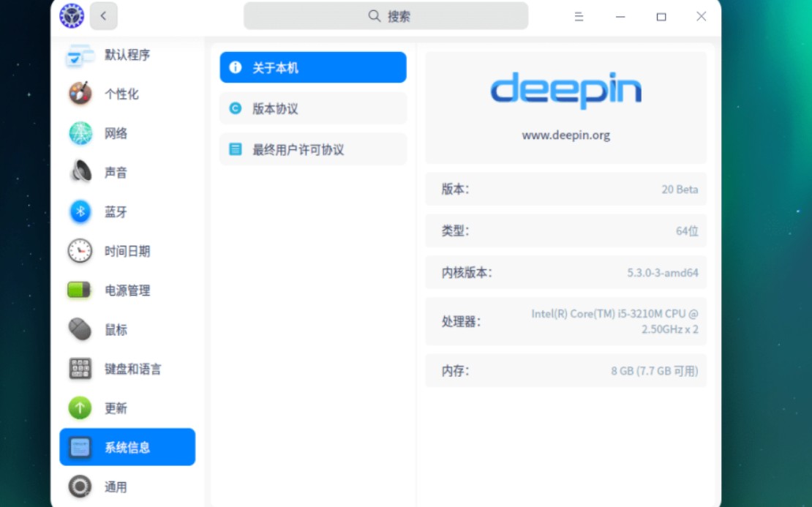Select 蓝牙 label in the sidebar
The width and height of the screenshot is (812, 507).
click(116, 211)
